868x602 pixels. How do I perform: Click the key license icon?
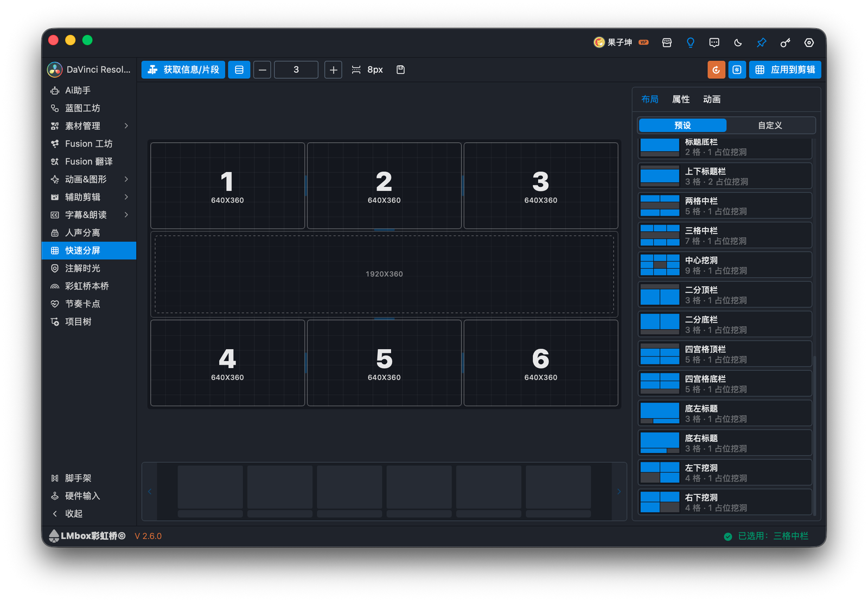785,42
